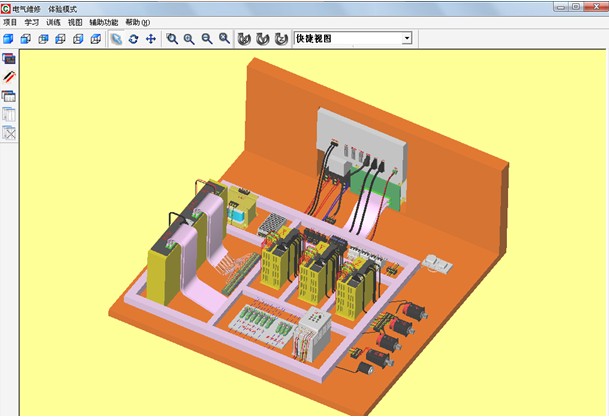This screenshot has width=609, height=417.
Task: Activate the rotate view tool
Action: [133, 39]
